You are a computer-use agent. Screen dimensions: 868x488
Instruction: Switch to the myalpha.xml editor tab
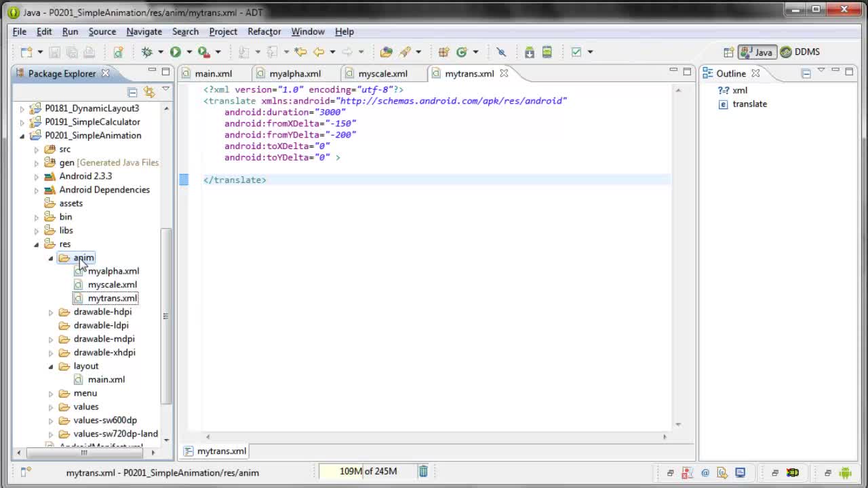pyautogui.click(x=289, y=73)
